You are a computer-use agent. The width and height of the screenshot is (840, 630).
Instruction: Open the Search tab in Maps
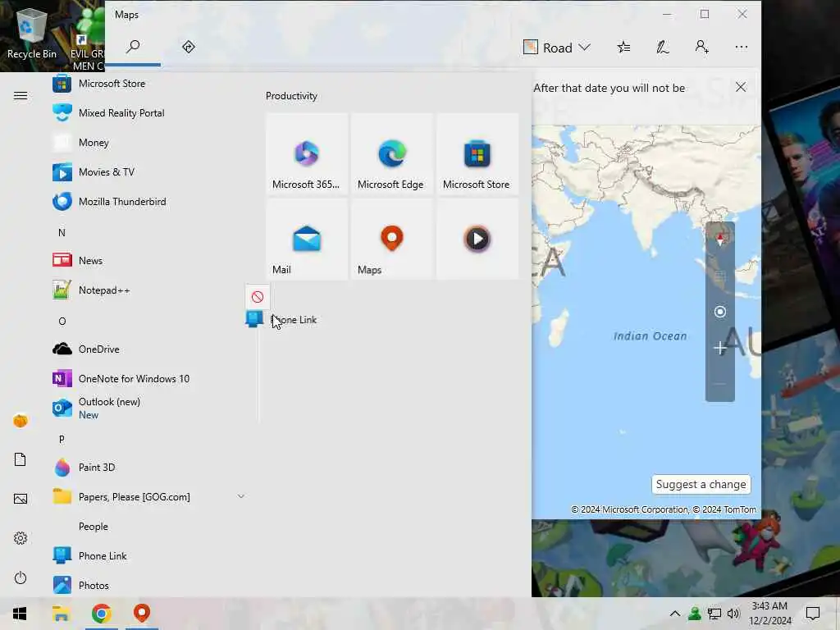point(133,47)
